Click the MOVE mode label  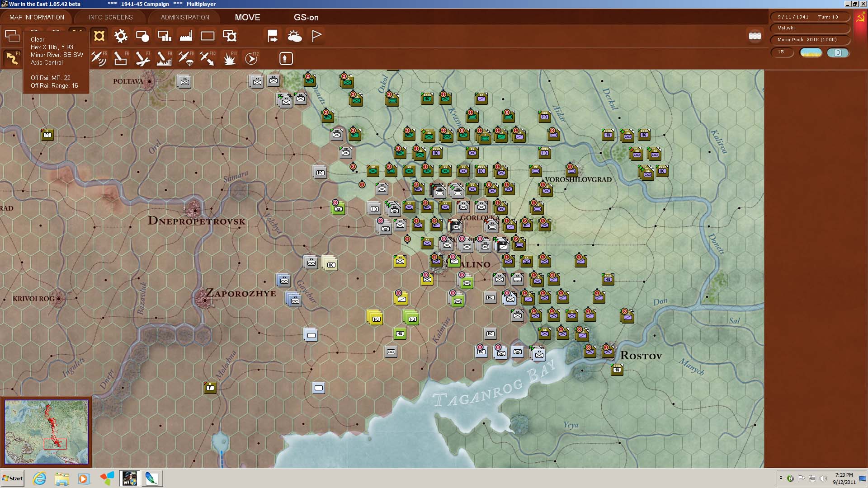(x=247, y=17)
